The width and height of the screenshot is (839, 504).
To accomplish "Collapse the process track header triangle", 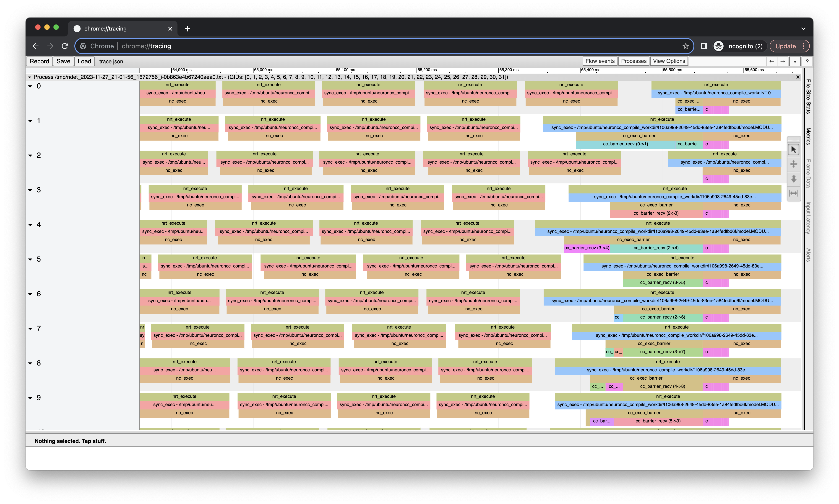I will tap(30, 77).
